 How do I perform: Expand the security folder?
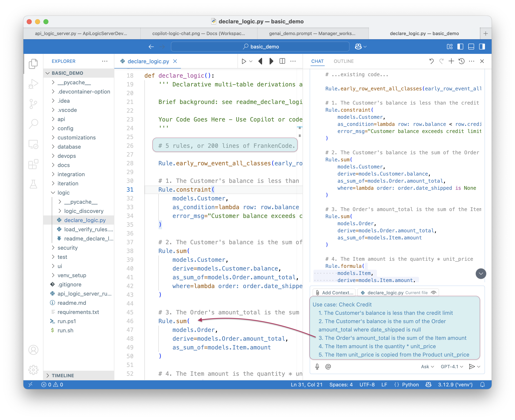(x=79, y=248)
